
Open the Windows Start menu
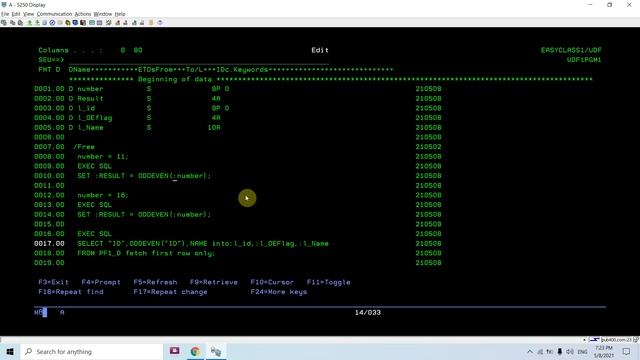click(x=10, y=351)
